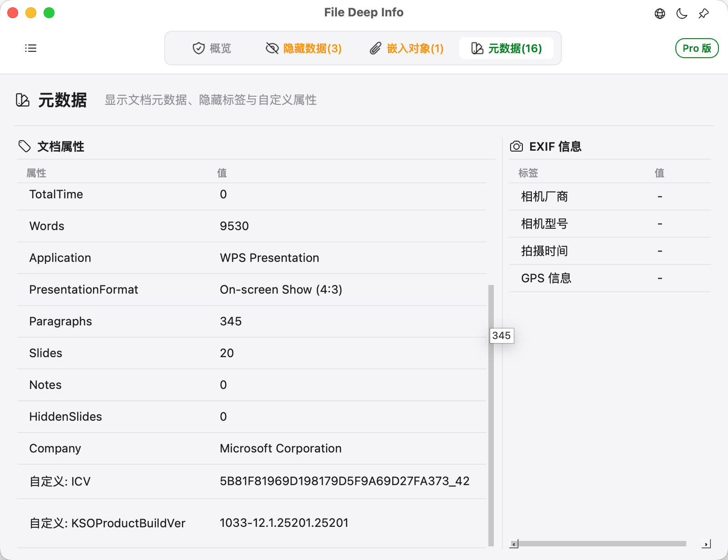Open language options via the globe icon
Viewport: 728px width, 560px height.
659,14
